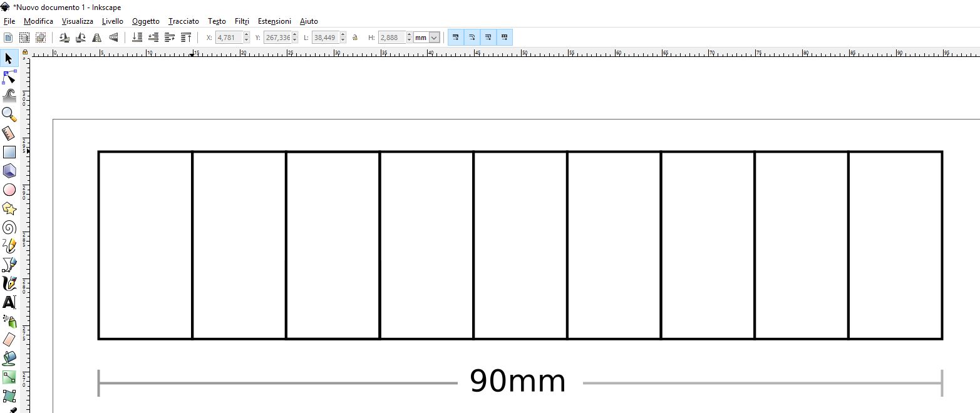This screenshot has width=980, height=413.
Task: Select the Measure ruler tool
Action: tap(9, 133)
